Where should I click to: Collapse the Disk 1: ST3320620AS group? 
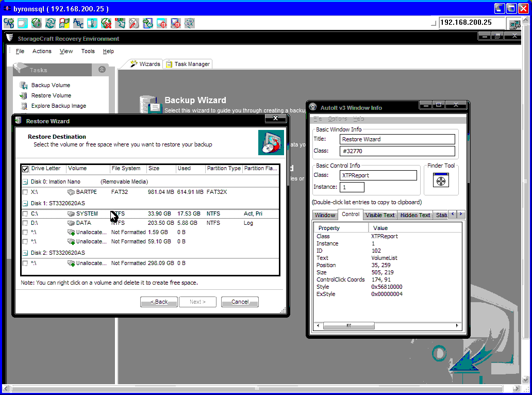click(x=25, y=203)
